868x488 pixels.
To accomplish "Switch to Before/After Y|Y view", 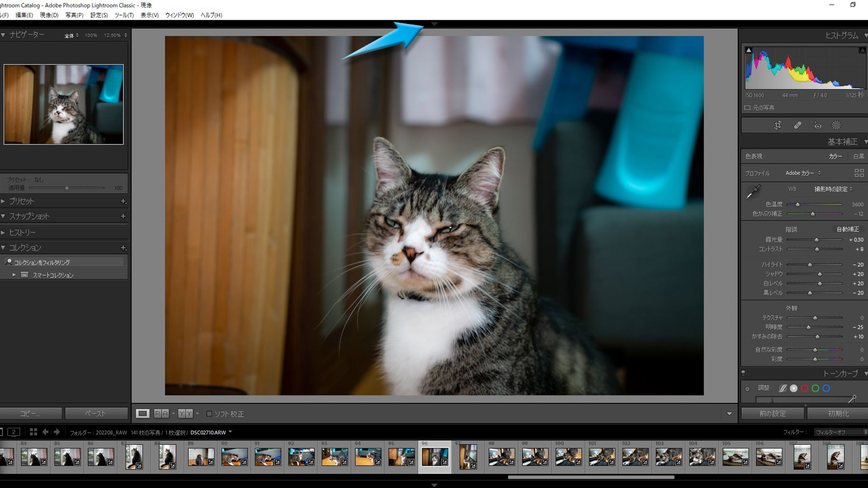I will 185,413.
